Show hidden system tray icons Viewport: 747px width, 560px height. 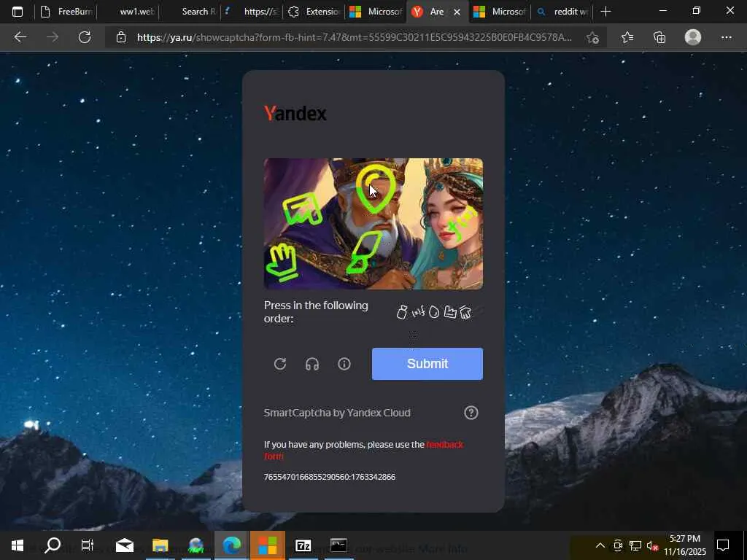click(x=600, y=545)
